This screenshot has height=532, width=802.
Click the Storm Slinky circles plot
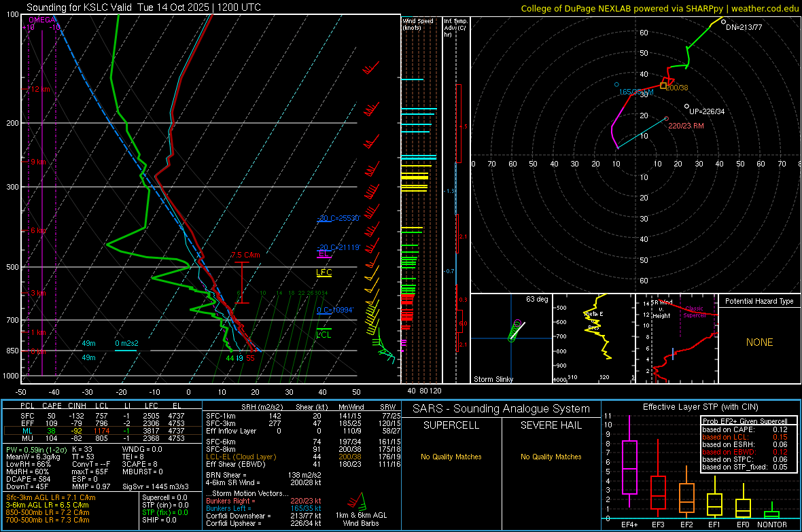[516, 331]
